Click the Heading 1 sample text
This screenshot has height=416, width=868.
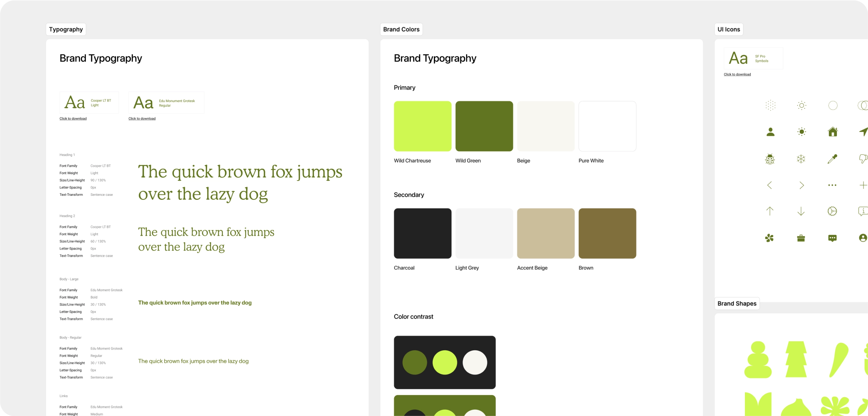240,183
